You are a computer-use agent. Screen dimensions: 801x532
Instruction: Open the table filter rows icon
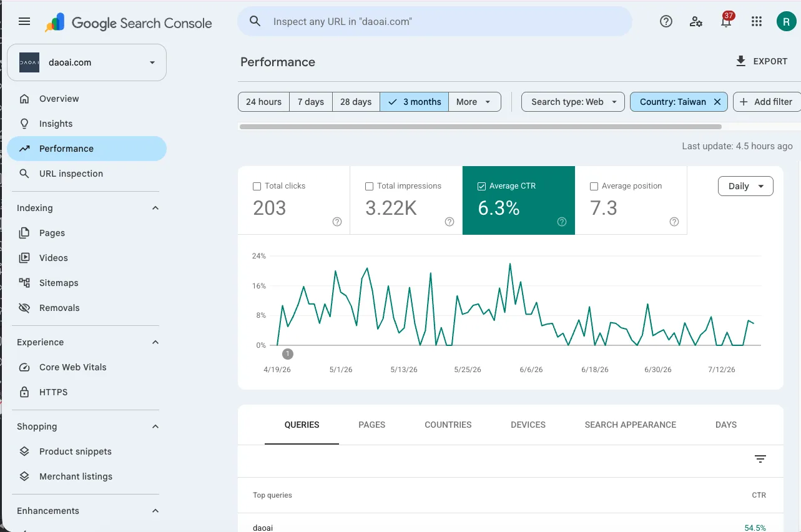760,459
